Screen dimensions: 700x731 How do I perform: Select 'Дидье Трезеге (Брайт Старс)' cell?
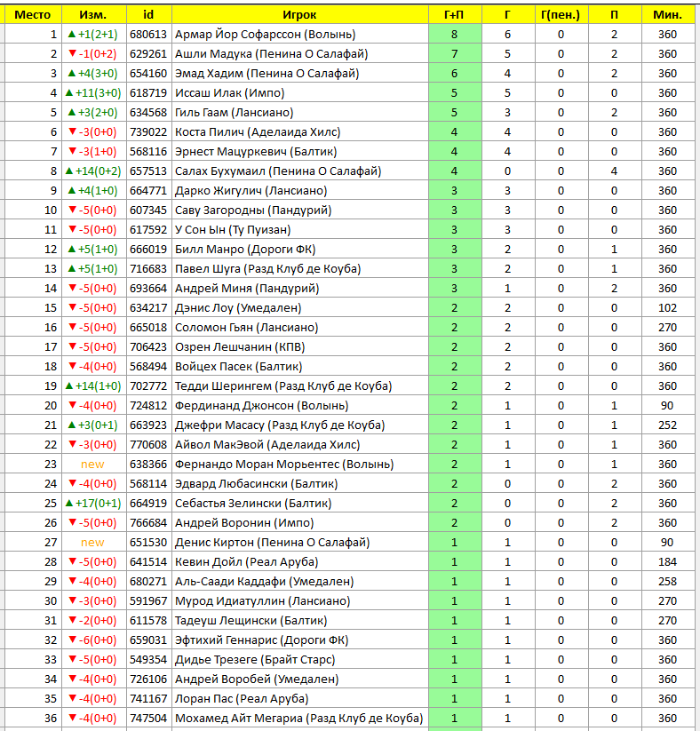click(300, 660)
